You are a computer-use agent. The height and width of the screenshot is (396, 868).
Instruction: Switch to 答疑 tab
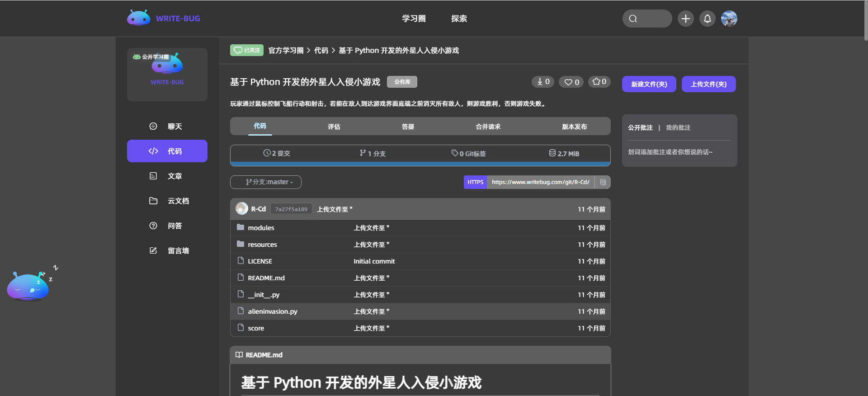tap(408, 127)
